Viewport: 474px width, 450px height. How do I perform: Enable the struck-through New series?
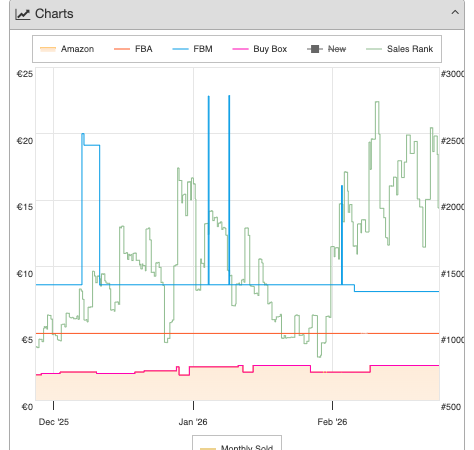327,49
